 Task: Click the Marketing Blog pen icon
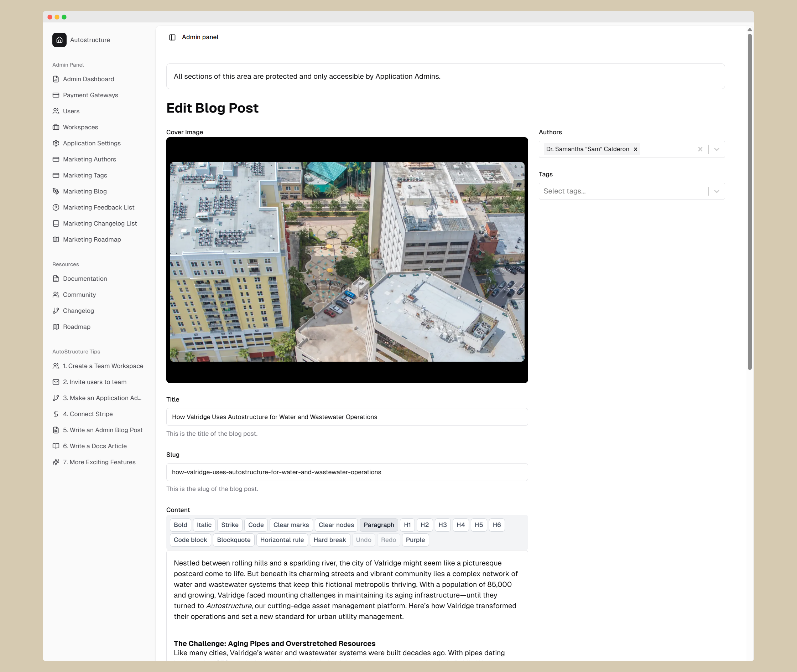56,191
